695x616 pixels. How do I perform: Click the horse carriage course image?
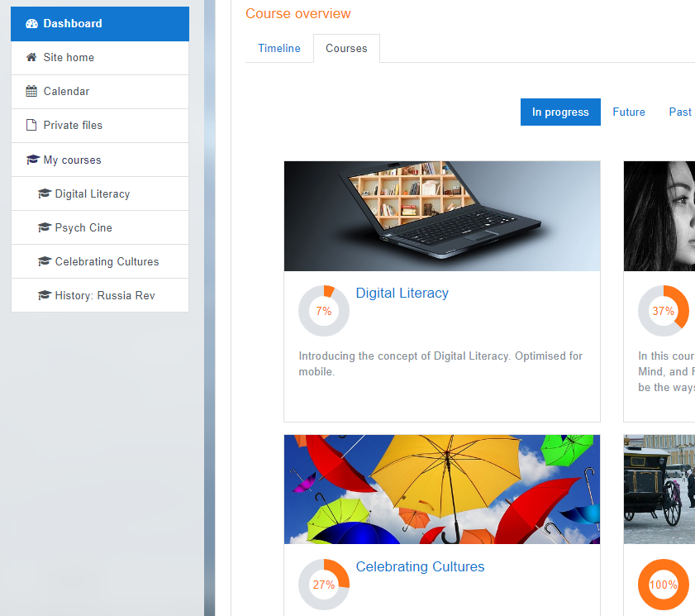click(x=659, y=489)
